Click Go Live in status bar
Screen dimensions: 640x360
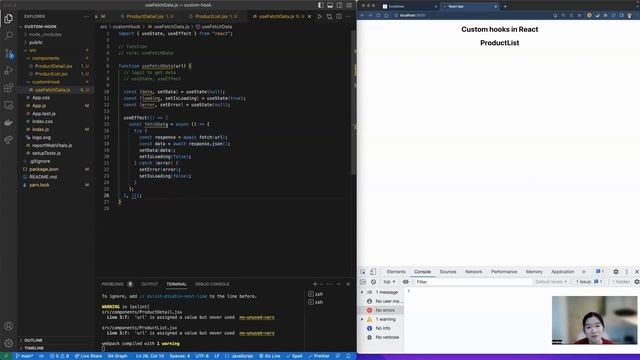click(270, 356)
